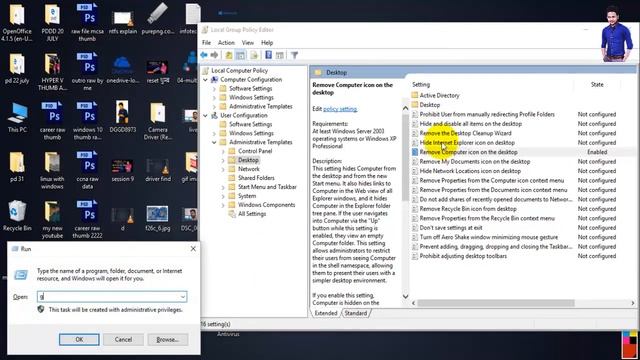Select the 'linux with windows' desktop folder
The image size is (640, 360).
click(x=52, y=170)
